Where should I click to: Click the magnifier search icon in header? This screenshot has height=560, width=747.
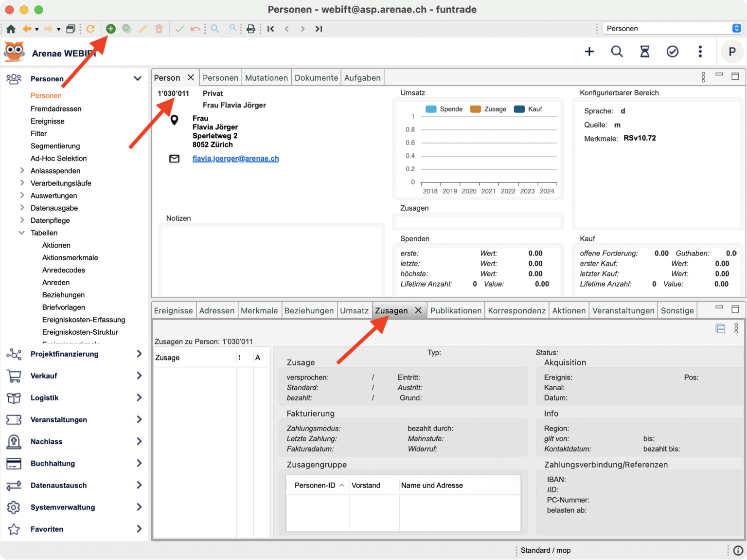(617, 52)
